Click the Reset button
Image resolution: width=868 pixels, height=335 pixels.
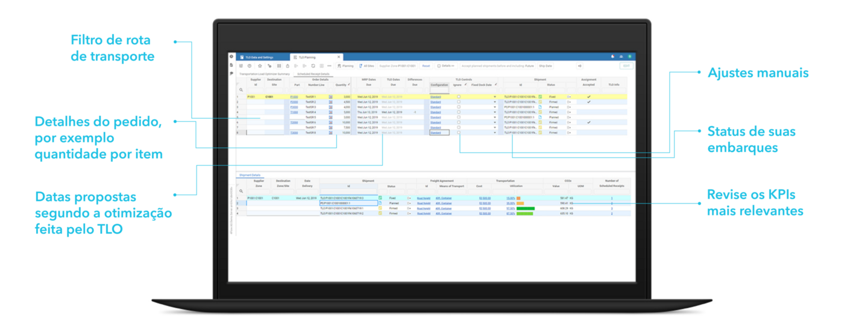pos(426,66)
